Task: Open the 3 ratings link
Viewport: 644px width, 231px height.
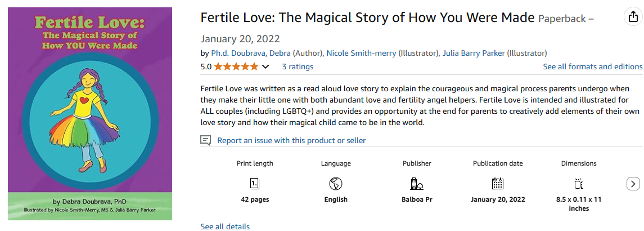Action: point(298,66)
